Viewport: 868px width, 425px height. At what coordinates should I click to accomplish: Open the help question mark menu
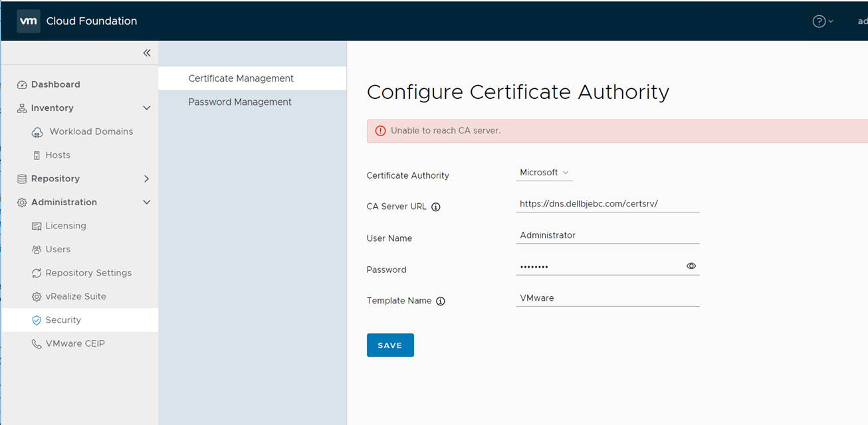tap(823, 21)
